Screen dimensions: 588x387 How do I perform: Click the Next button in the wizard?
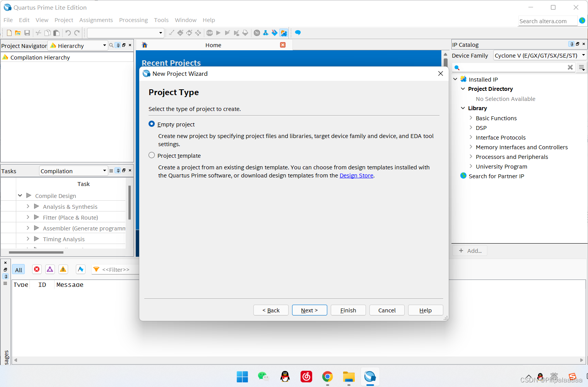pos(309,310)
